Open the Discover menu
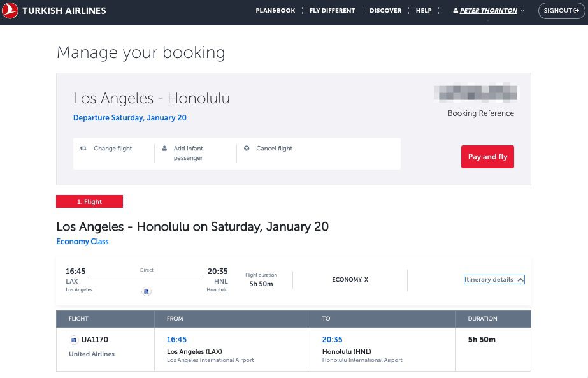 [385, 11]
